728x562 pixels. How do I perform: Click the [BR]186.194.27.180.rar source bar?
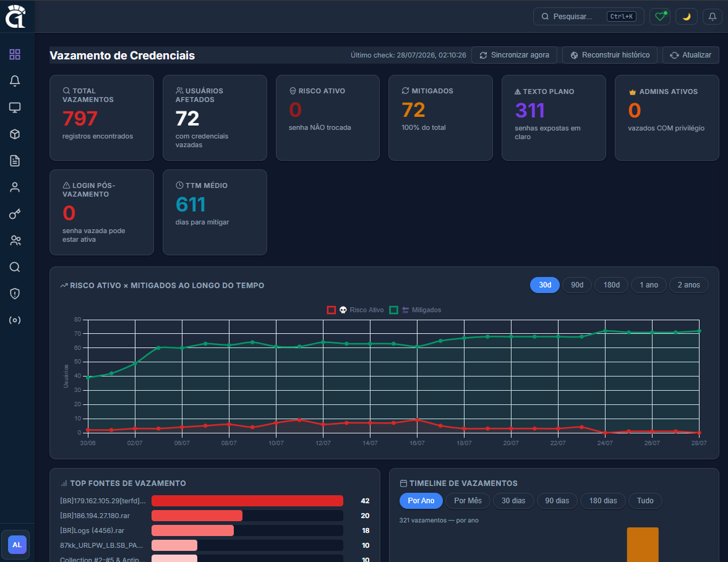click(x=197, y=516)
